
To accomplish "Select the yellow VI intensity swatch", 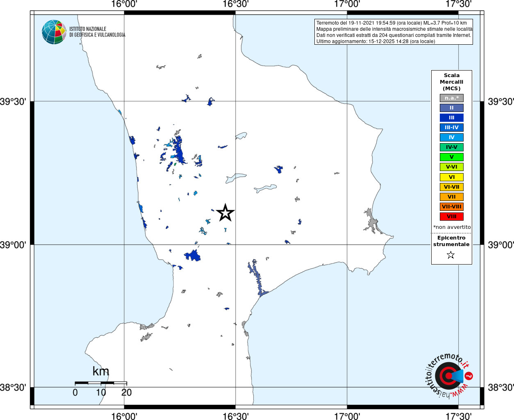I will coord(451,177).
